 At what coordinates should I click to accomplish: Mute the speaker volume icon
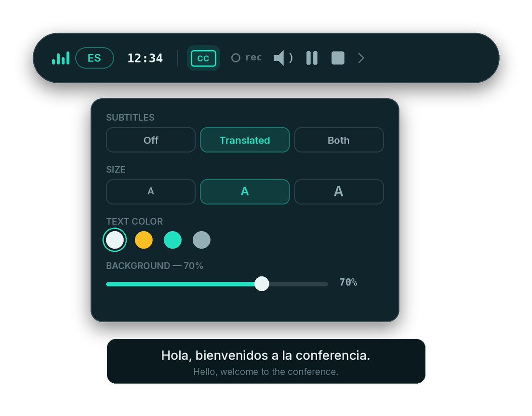click(283, 58)
